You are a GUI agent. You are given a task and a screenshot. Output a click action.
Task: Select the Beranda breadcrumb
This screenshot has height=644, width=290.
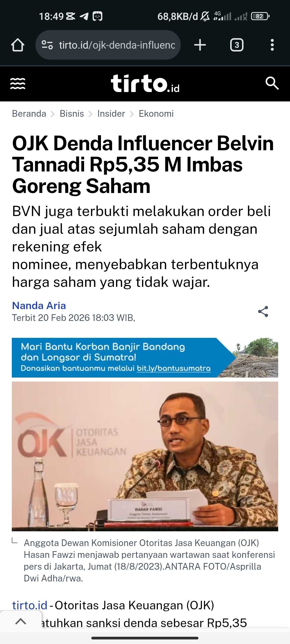coord(29,114)
